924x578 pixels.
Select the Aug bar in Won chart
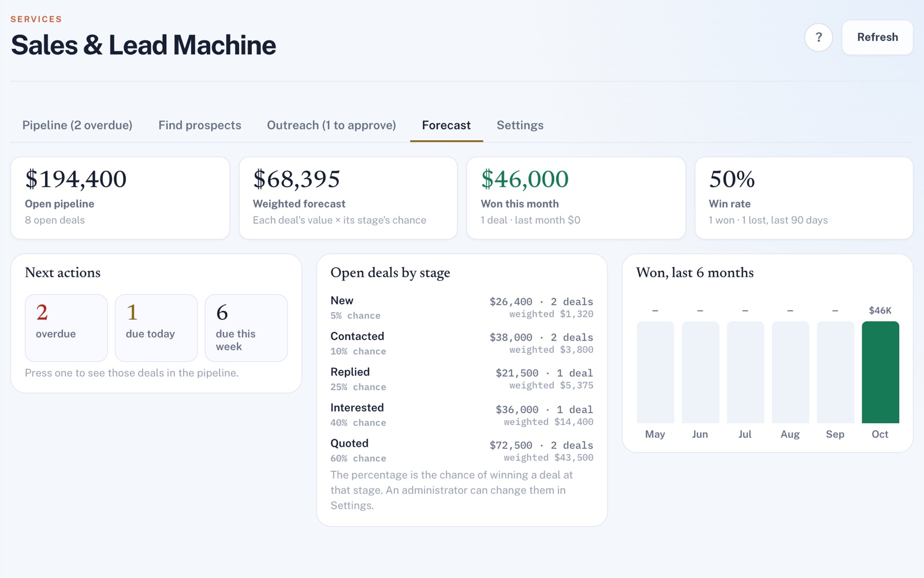790,372
